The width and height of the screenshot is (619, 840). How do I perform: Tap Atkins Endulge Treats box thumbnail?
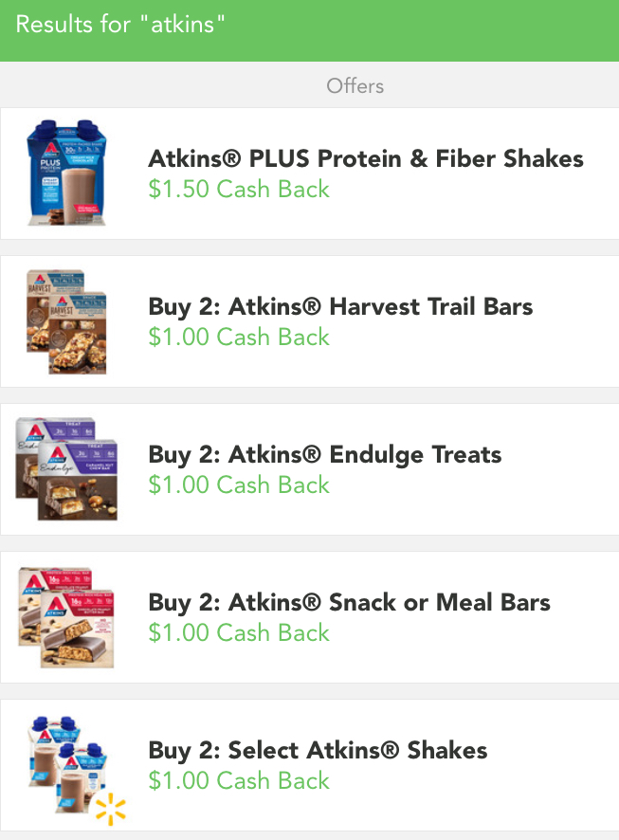click(x=66, y=468)
